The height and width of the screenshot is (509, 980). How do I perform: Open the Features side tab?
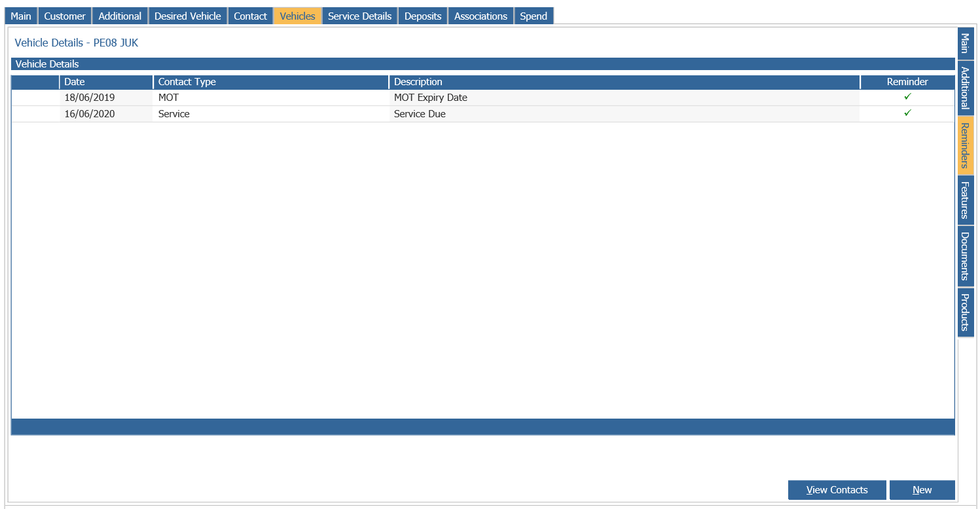click(x=966, y=200)
